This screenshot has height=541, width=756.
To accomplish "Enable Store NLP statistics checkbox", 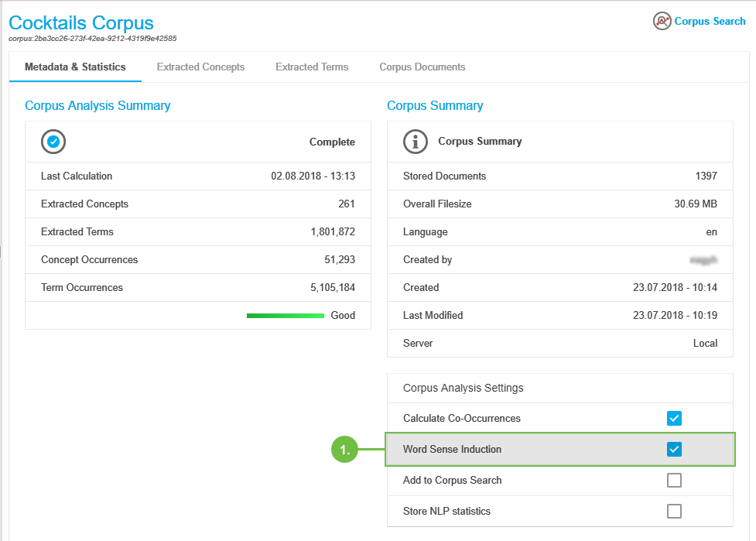I will click(674, 512).
